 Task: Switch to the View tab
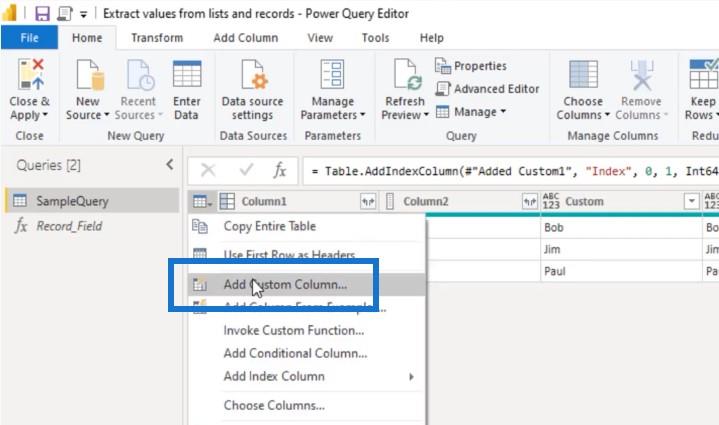(x=320, y=38)
